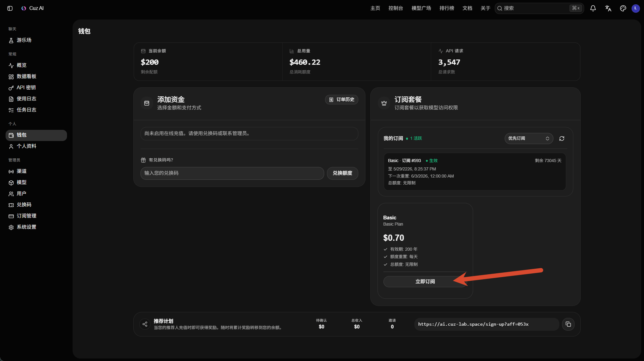Click the referral URL text field

(x=486, y=324)
